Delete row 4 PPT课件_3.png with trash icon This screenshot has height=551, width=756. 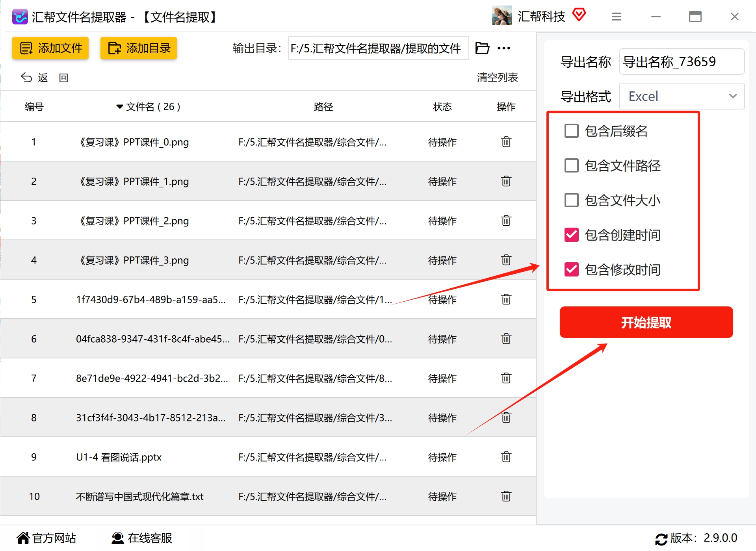506,260
